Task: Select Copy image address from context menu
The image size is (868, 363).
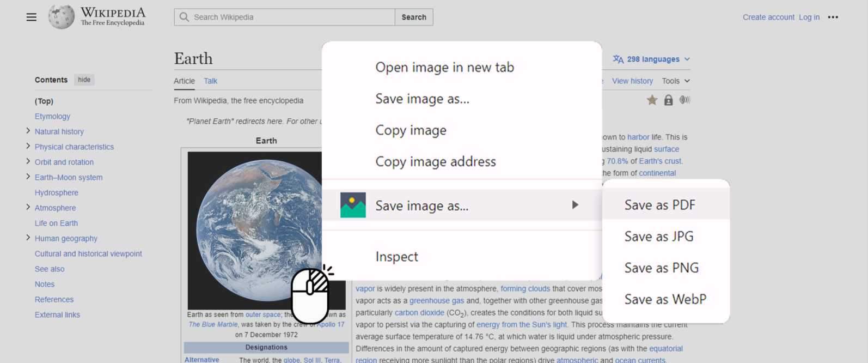Action: pos(435,161)
